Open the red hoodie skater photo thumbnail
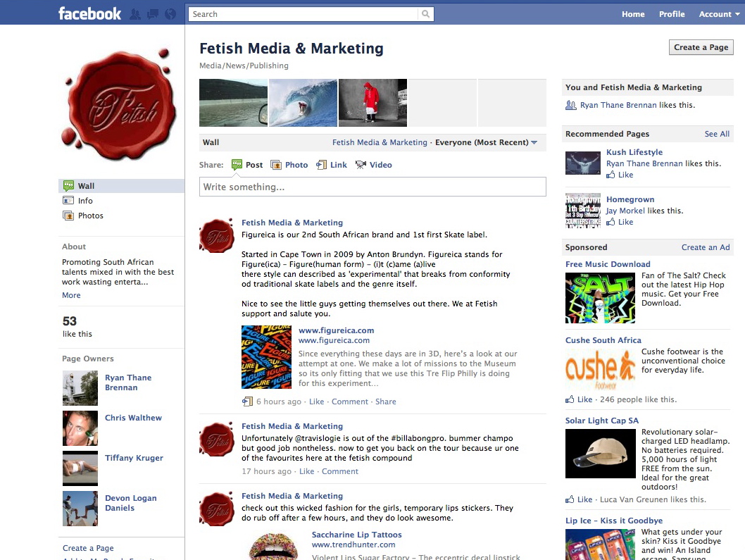 point(372,103)
